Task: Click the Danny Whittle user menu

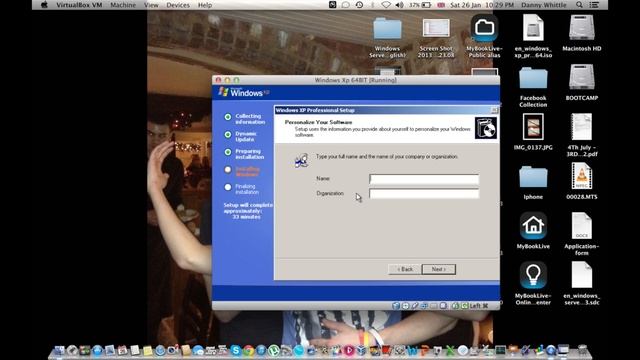Action: point(544,5)
